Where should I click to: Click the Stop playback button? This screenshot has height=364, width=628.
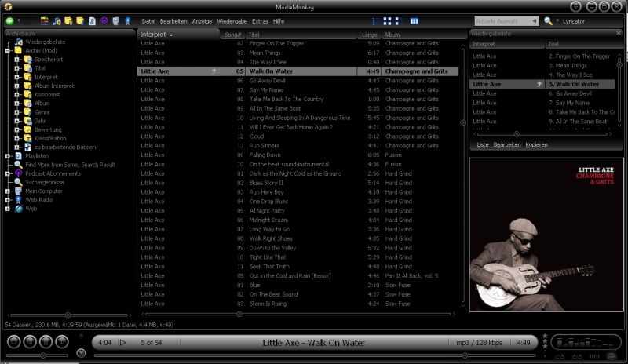[14, 341]
